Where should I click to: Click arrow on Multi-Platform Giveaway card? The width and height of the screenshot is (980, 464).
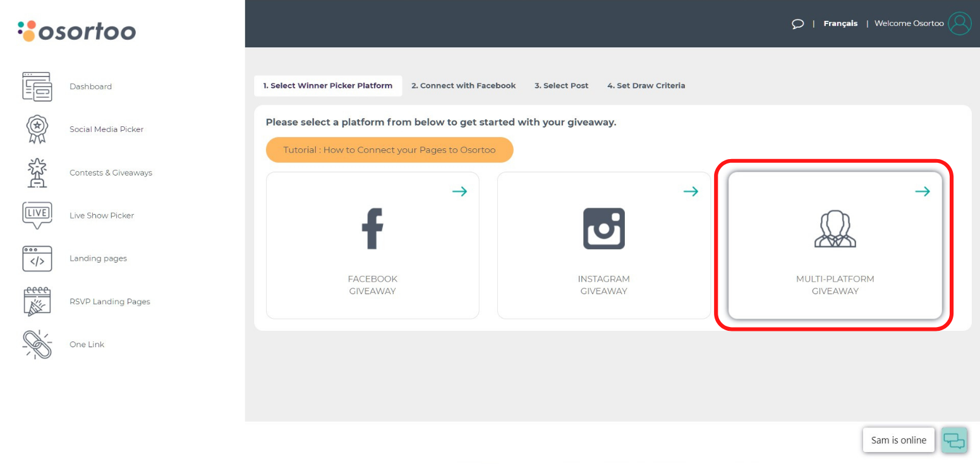(x=923, y=191)
